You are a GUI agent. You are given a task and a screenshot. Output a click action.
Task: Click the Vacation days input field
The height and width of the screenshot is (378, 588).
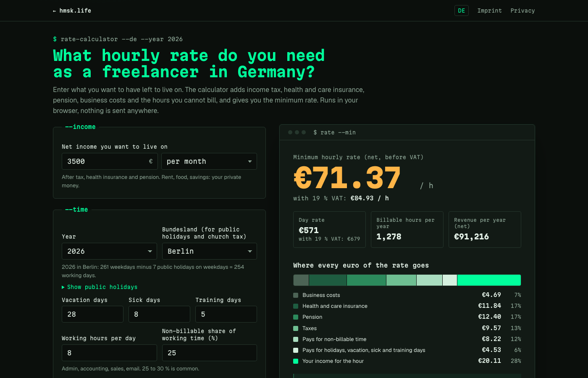92,314
